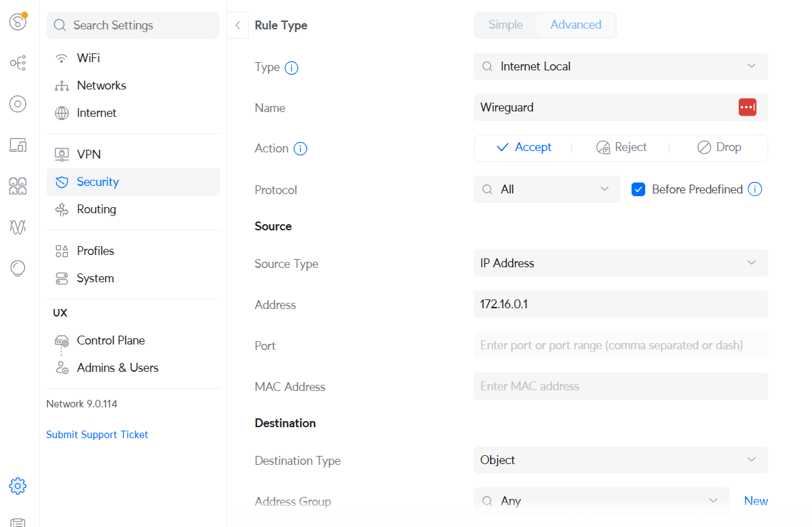
Task: Click the Network 9.0.114 version text
Action: [82, 404]
